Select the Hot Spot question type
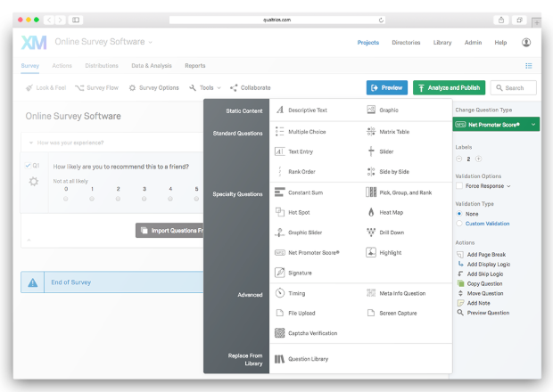The width and height of the screenshot is (553, 392). [293, 212]
